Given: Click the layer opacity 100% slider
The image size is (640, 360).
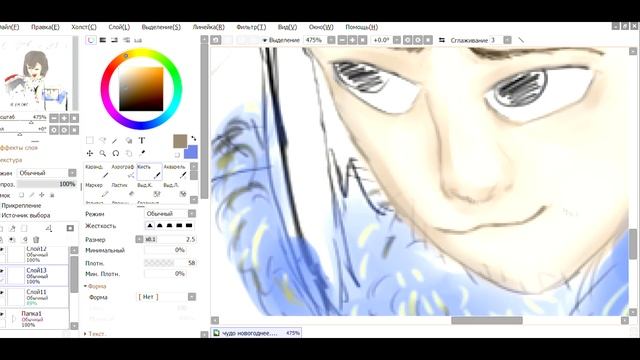Looking at the screenshot, I should 46,184.
